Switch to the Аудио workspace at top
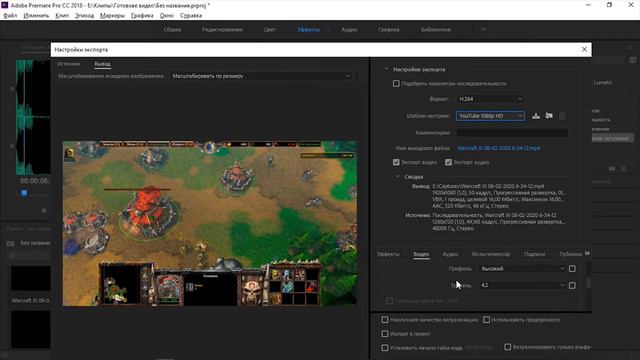The image size is (640, 360). click(349, 30)
